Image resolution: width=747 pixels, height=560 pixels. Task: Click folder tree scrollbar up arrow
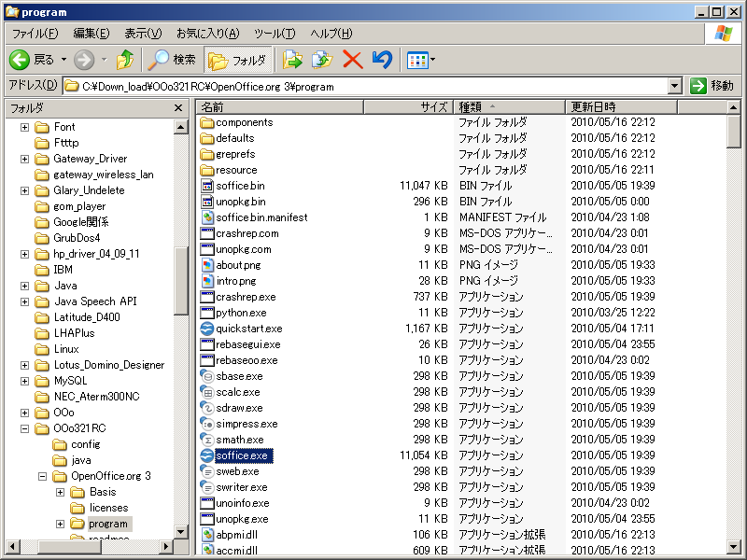point(181,127)
